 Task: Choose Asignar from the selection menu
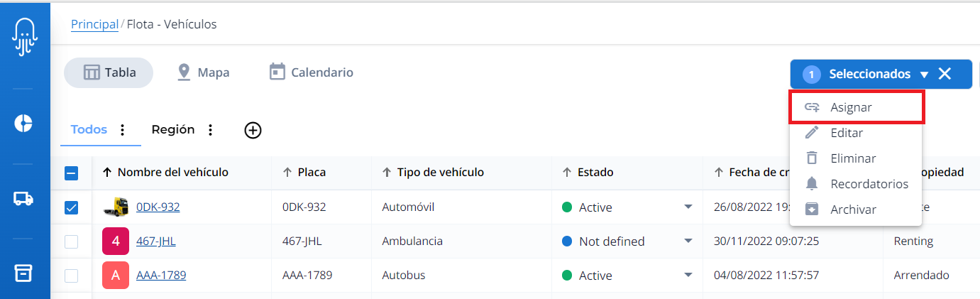click(851, 108)
